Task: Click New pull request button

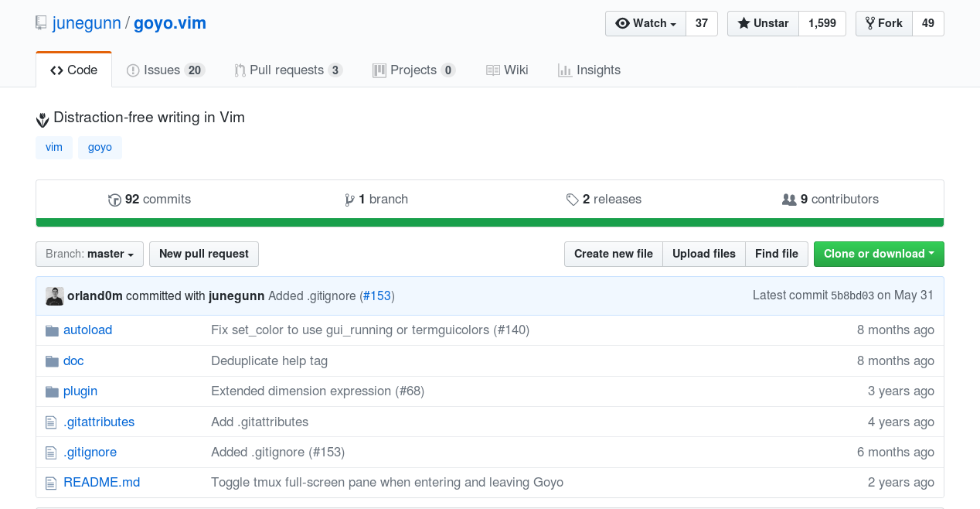Action: pos(204,254)
